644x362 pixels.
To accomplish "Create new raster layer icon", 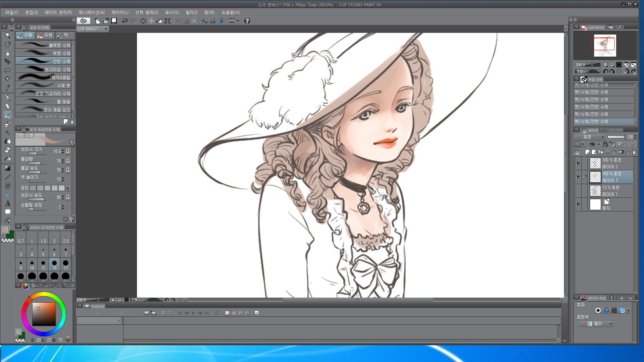I will tap(587, 152).
